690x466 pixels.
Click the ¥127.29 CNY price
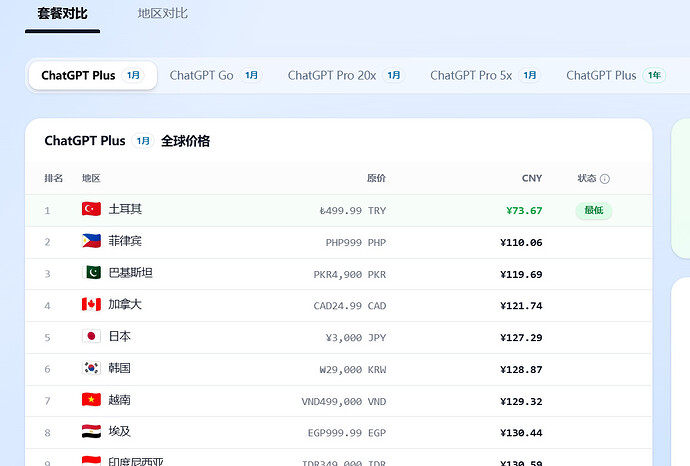(x=521, y=338)
